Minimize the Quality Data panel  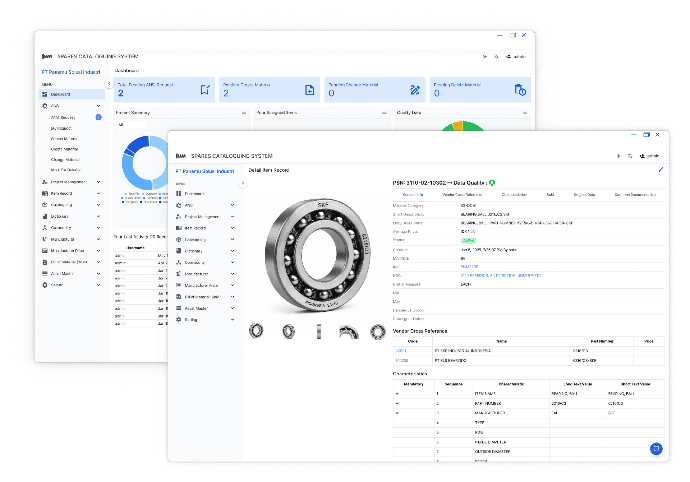click(x=525, y=113)
